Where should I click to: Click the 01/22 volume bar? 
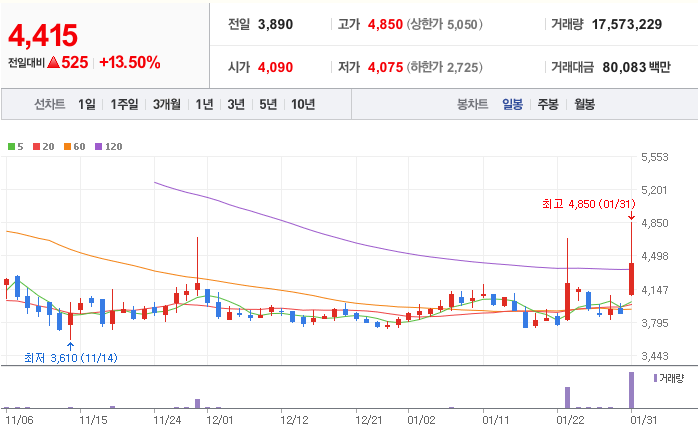(x=568, y=397)
